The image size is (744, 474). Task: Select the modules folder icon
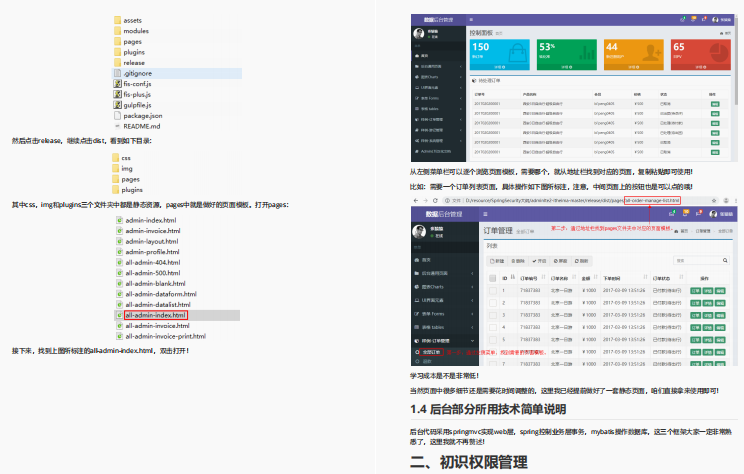tap(117, 30)
